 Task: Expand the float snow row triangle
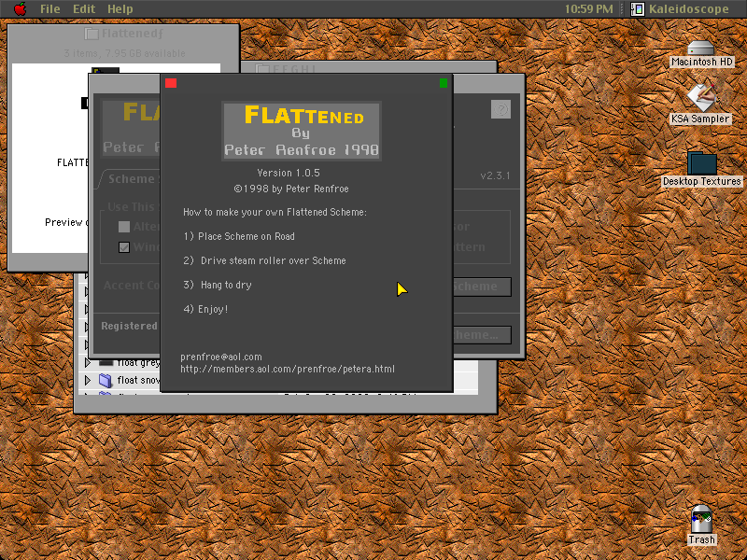87,380
